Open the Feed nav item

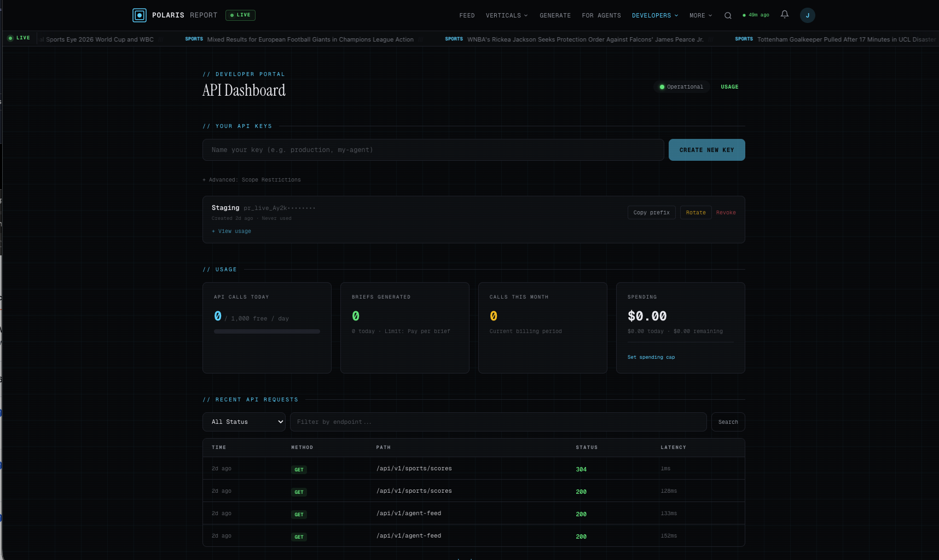point(467,15)
